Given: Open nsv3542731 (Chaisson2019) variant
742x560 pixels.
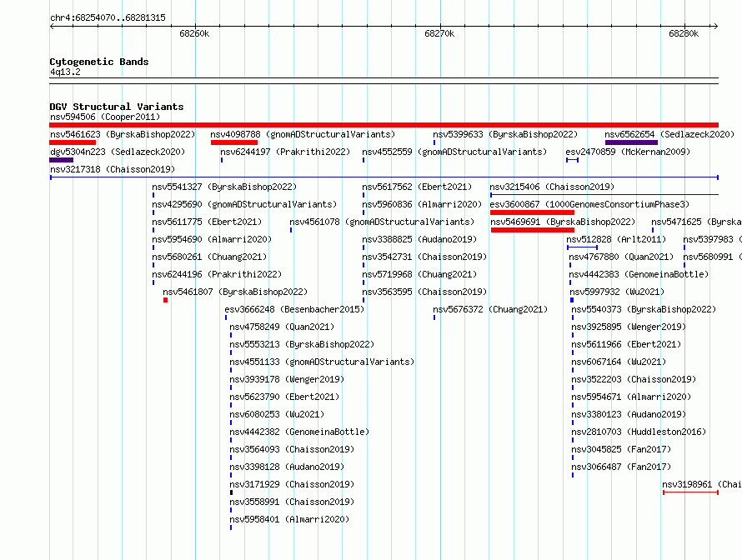Looking at the screenshot, I should point(424,257).
